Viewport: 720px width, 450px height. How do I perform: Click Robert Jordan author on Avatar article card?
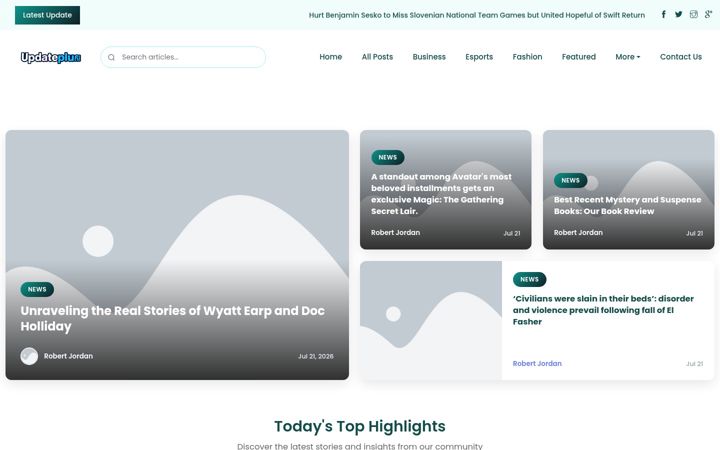click(395, 232)
